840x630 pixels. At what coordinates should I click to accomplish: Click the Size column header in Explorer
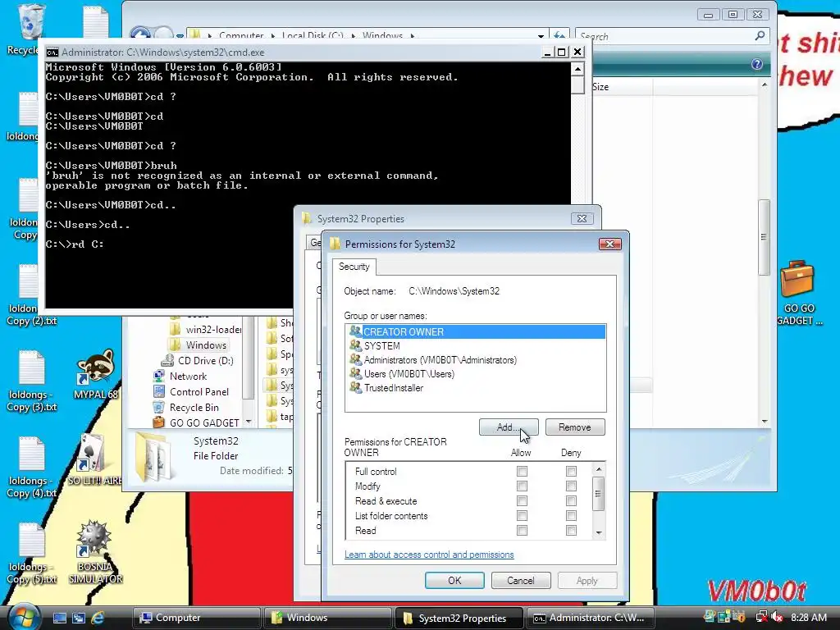[622, 87]
